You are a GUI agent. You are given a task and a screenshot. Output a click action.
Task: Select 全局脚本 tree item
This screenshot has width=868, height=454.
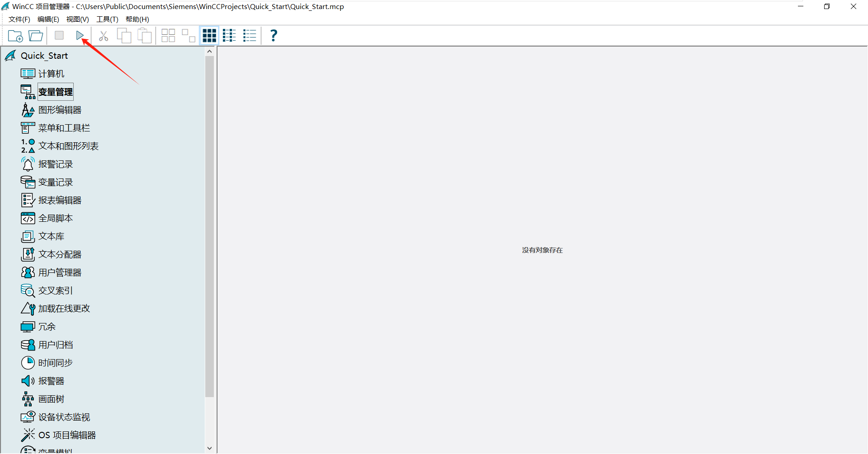coord(56,218)
